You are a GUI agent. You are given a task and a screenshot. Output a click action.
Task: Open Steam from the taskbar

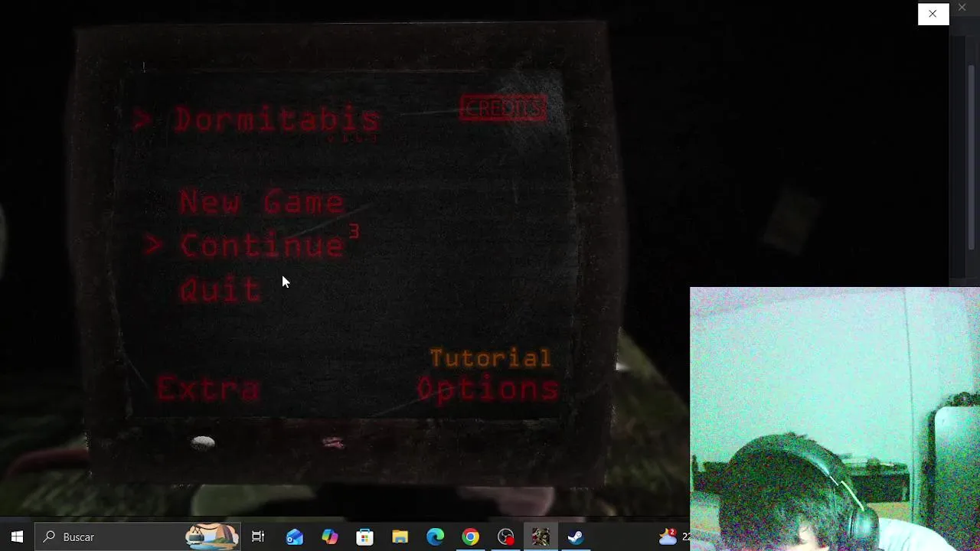coord(577,537)
